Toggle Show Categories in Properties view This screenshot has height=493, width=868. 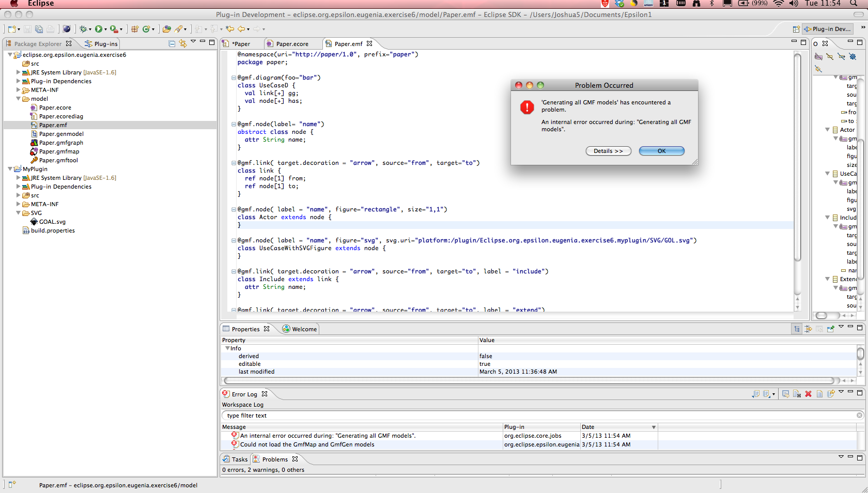797,329
